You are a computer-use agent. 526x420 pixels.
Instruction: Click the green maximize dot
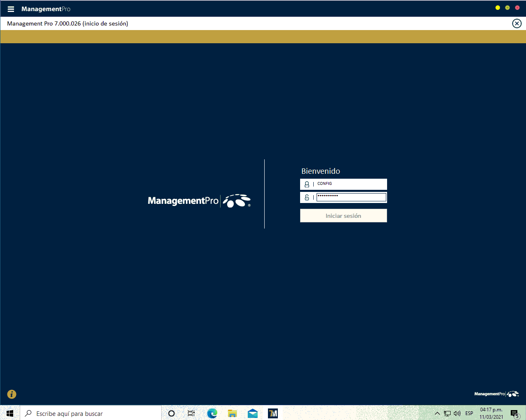point(507,8)
